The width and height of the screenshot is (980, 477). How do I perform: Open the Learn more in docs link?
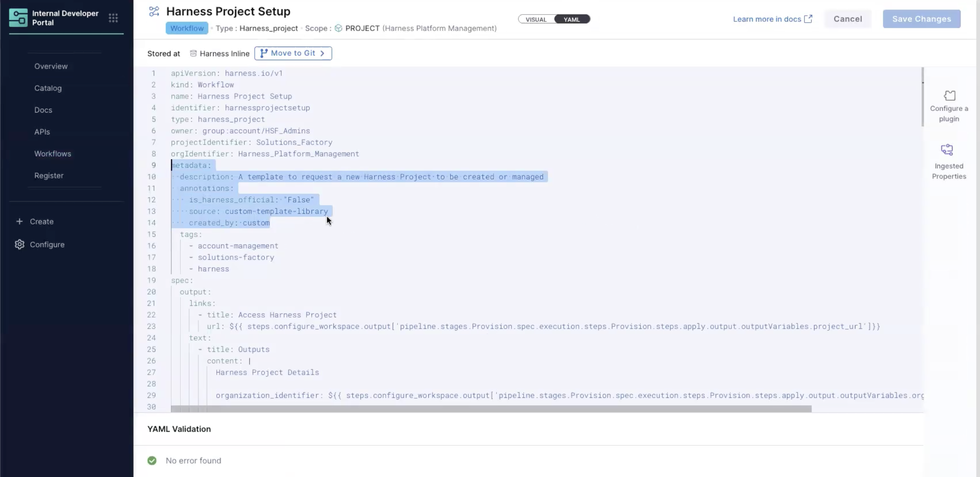[x=767, y=19]
